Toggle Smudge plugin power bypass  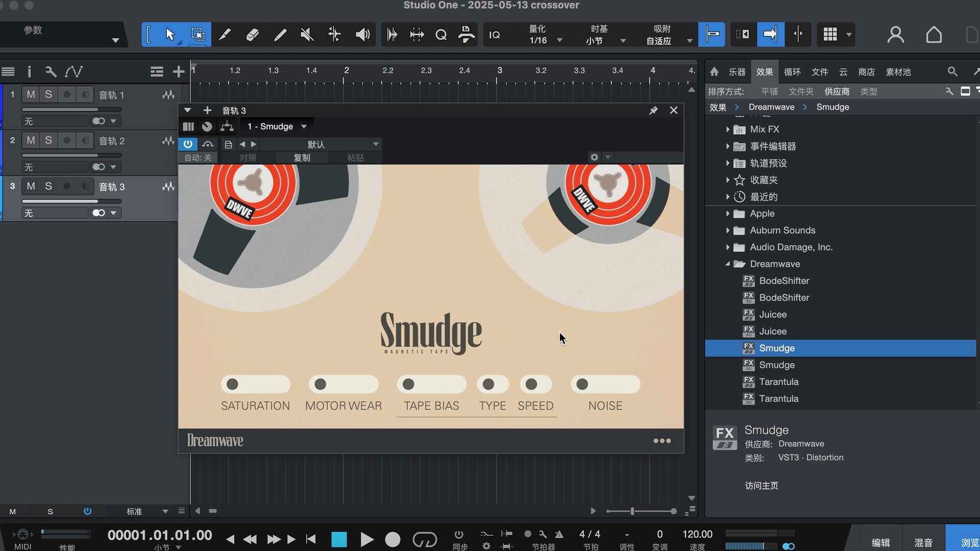tap(188, 144)
